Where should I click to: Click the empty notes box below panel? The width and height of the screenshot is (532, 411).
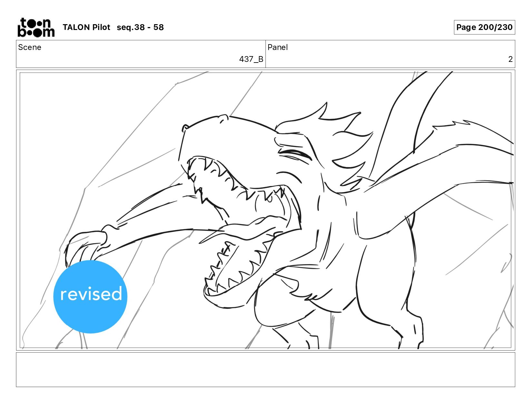click(266, 370)
